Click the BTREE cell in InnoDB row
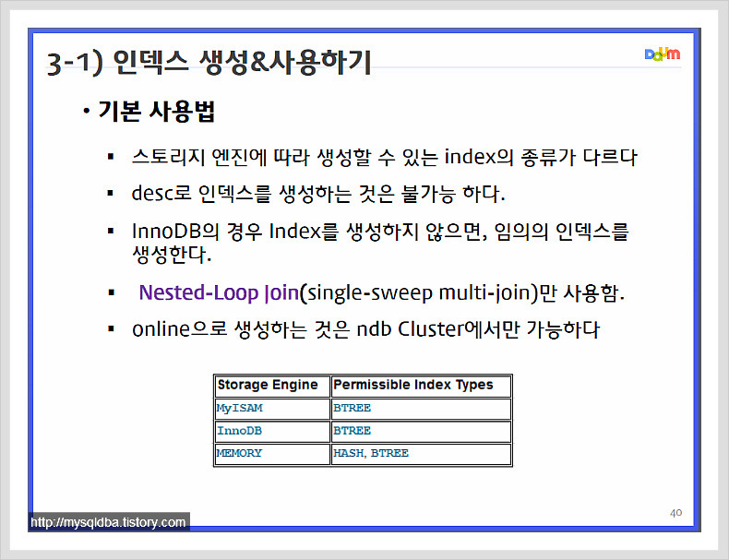This screenshot has height=560, width=729. [x=421, y=431]
